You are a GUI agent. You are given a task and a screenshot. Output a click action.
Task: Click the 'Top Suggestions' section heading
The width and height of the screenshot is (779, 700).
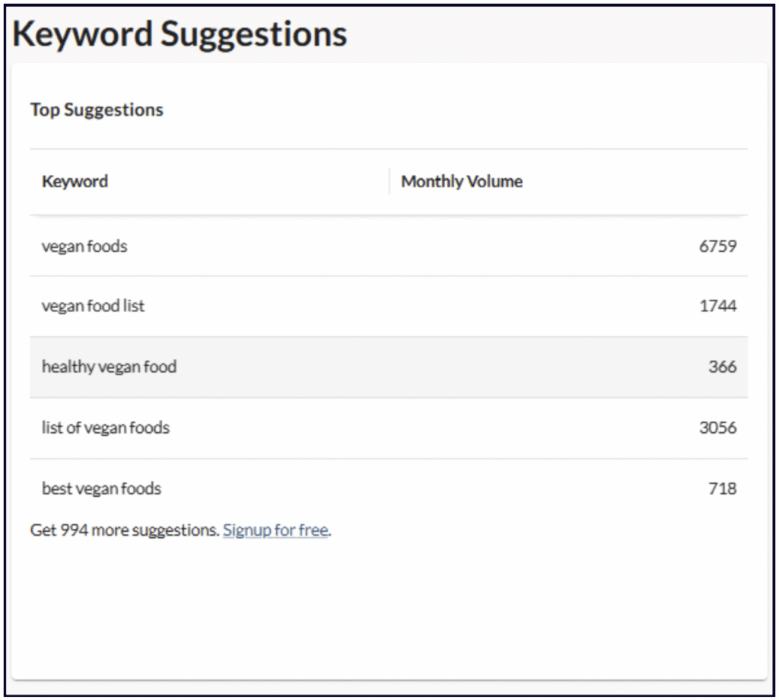pos(97,110)
